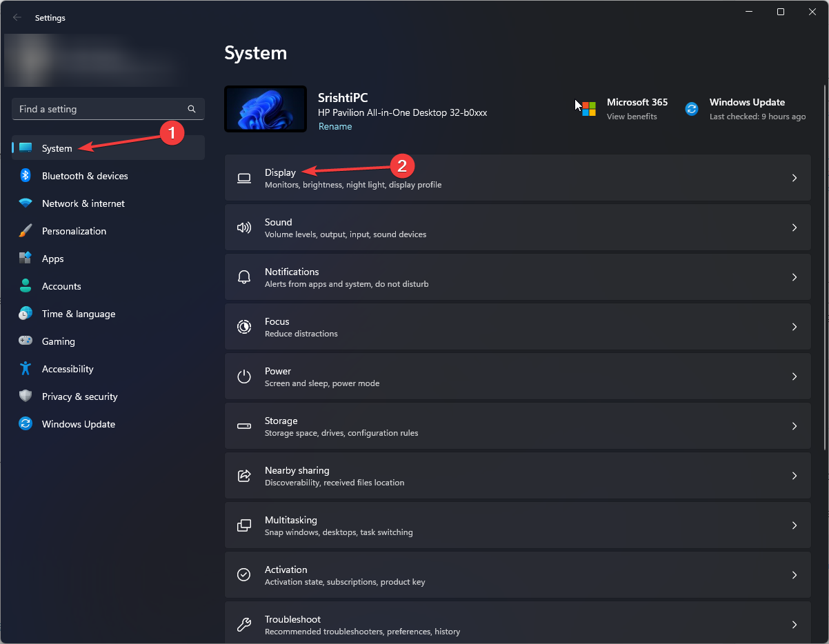
Task: Click the Rename link under SrishtiPC
Action: click(335, 127)
